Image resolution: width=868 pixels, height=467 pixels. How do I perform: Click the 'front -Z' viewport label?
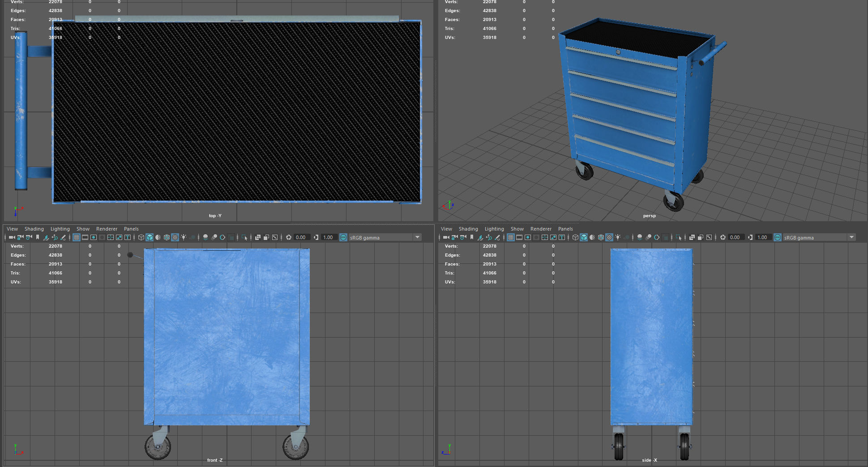click(x=214, y=460)
